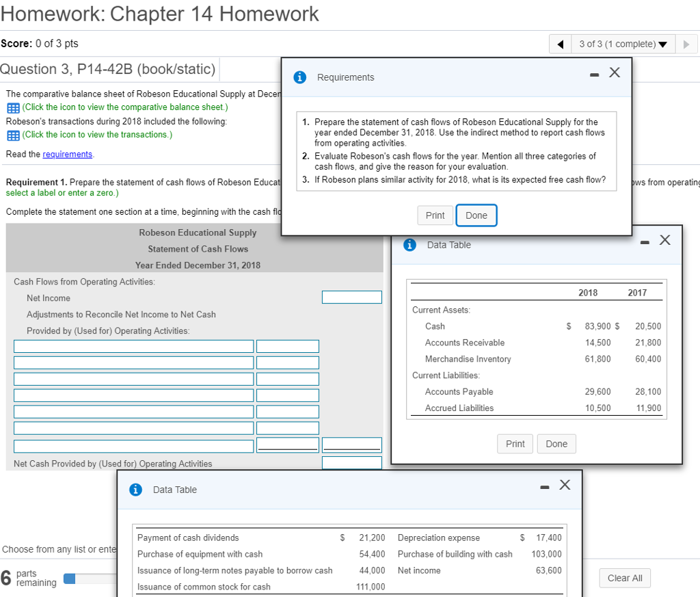Viewport: 700px width, 597px height.
Task: Click 'Question 3, P14-42B (book/static)' heading
Action: [x=107, y=69]
